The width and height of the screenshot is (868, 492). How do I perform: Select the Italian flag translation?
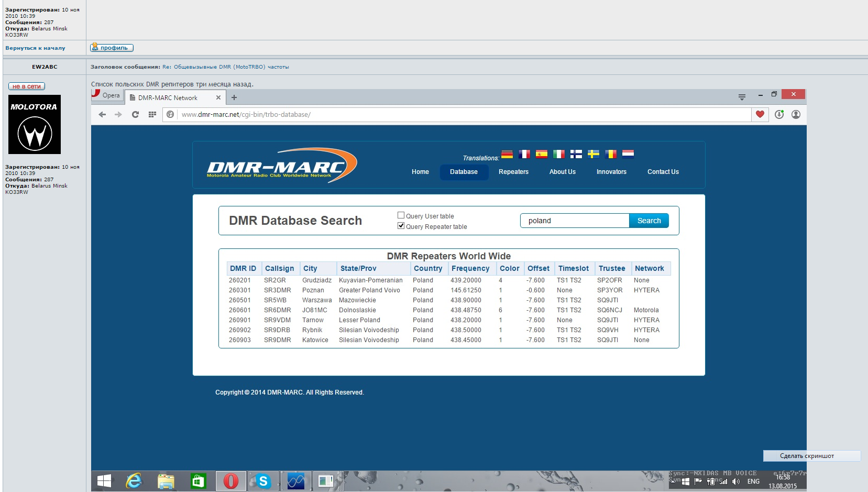click(559, 154)
